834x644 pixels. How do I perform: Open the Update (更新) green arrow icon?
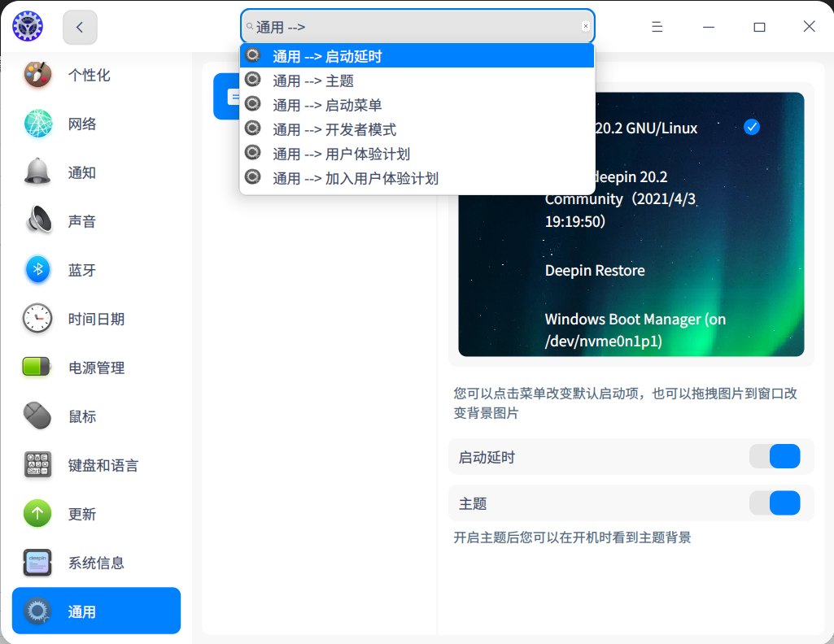coord(37,513)
